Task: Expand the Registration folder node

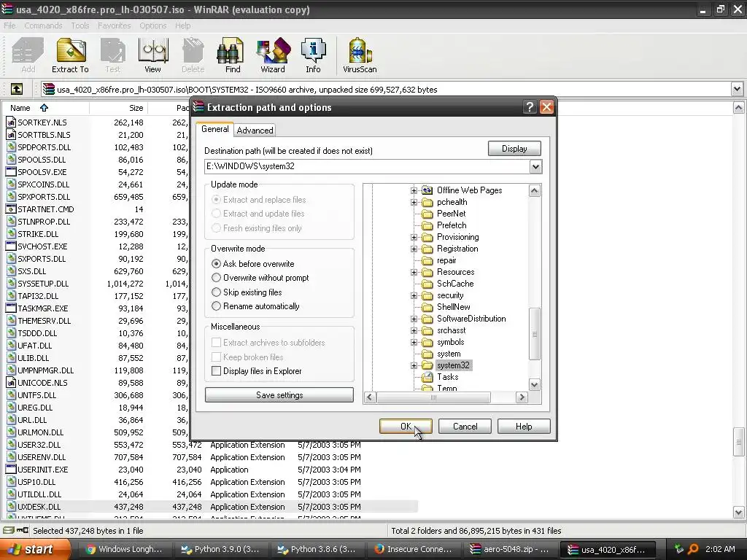Action: [x=414, y=249]
